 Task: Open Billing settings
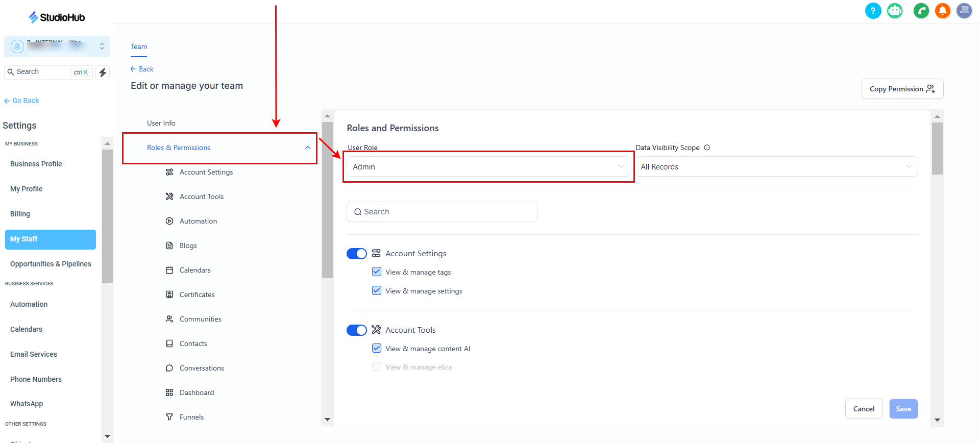20,214
